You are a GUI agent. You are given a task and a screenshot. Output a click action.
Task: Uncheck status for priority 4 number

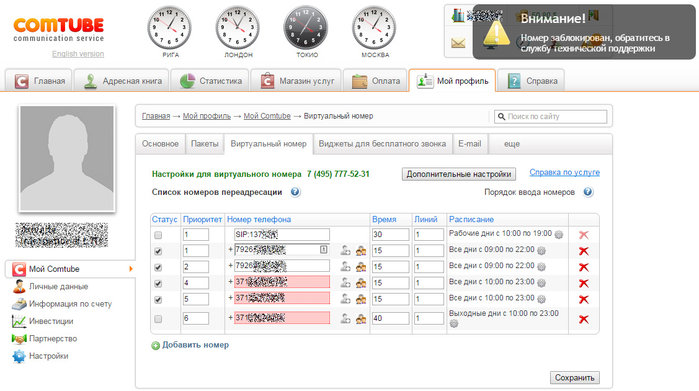click(158, 284)
